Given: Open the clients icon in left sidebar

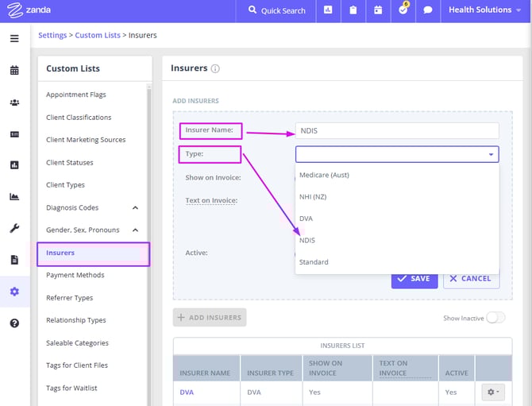Looking at the screenshot, I should point(14,102).
